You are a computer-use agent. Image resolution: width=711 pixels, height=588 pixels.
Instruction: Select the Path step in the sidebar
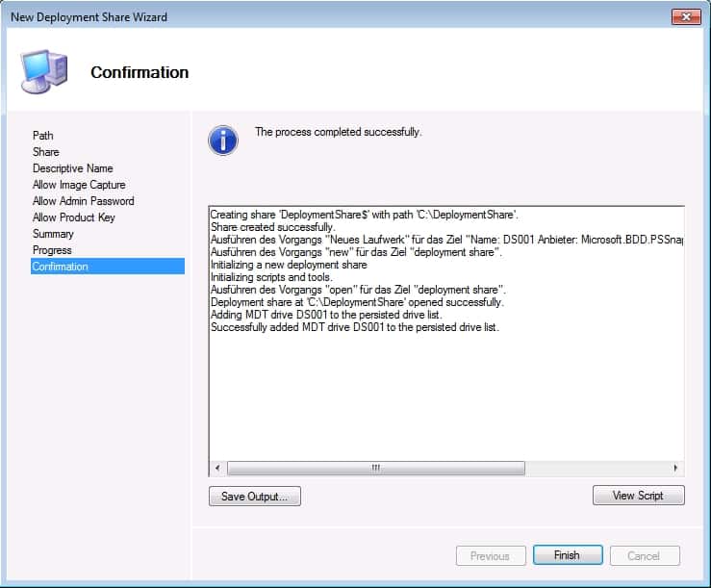[x=43, y=136]
